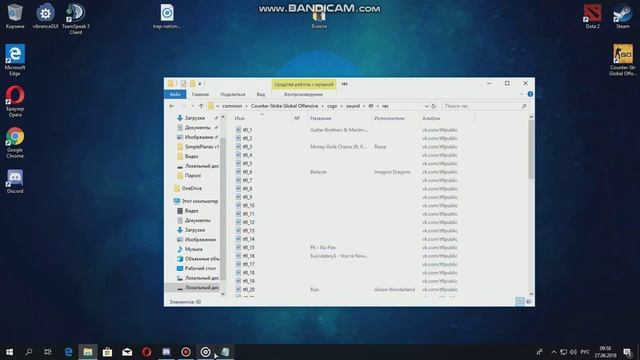Open the address bar history dropdown
The height and width of the screenshot is (360, 640).
[427, 106]
